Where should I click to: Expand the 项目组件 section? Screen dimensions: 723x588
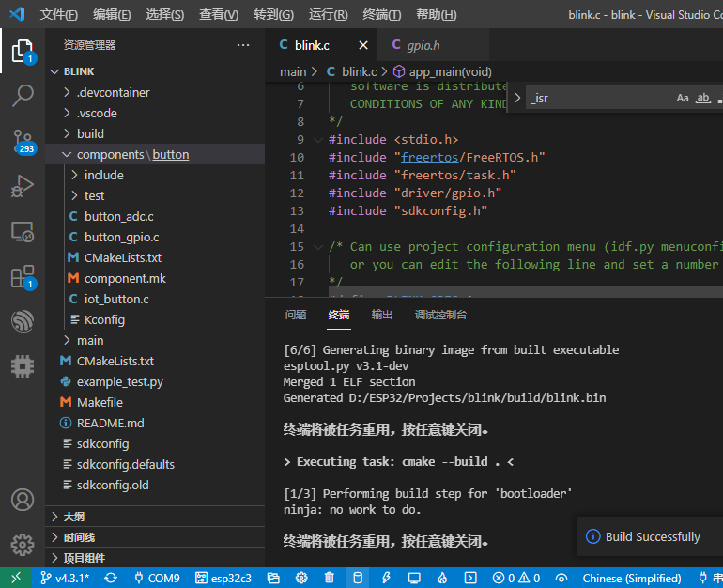tap(155, 558)
